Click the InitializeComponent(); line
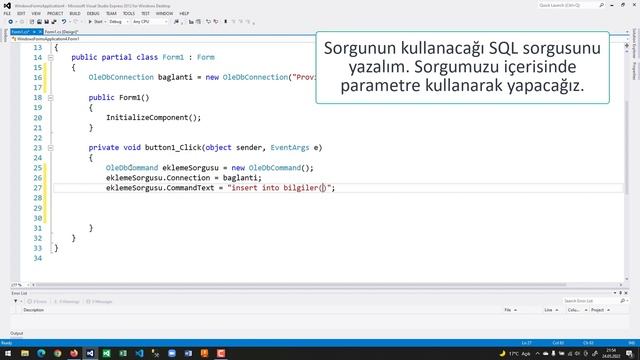 (153, 118)
